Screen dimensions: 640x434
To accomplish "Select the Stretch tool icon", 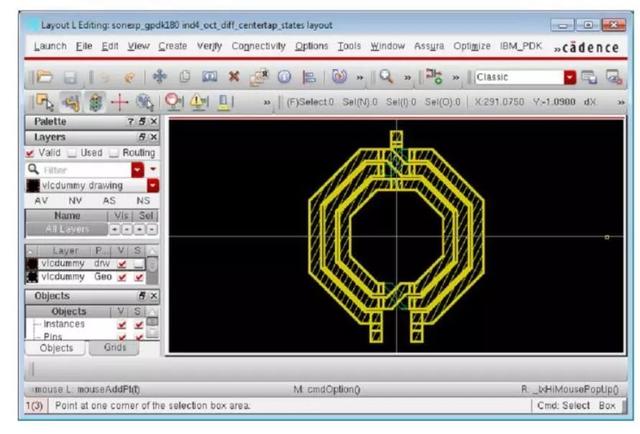I will (x=209, y=76).
